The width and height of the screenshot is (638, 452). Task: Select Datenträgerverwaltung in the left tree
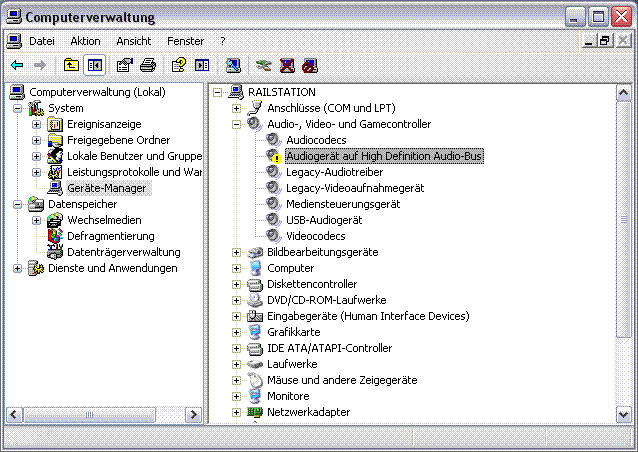pos(124,252)
